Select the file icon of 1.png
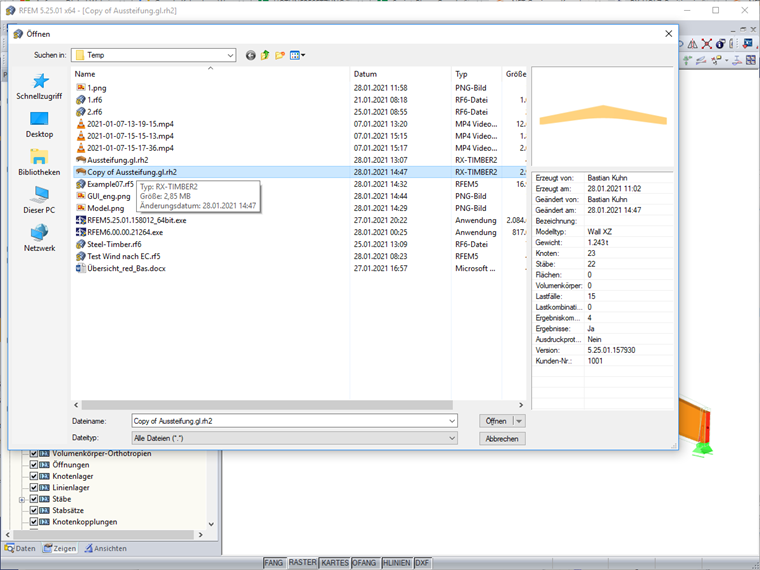 pos(81,88)
